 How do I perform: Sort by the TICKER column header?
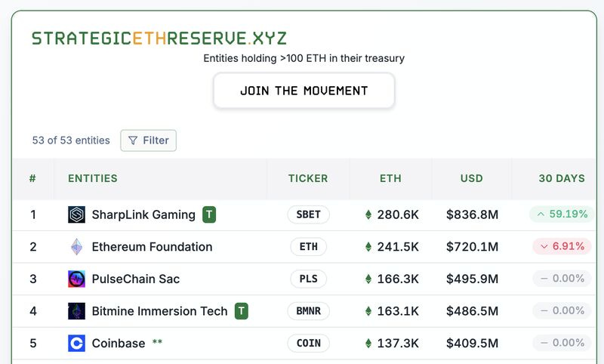click(308, 179)
